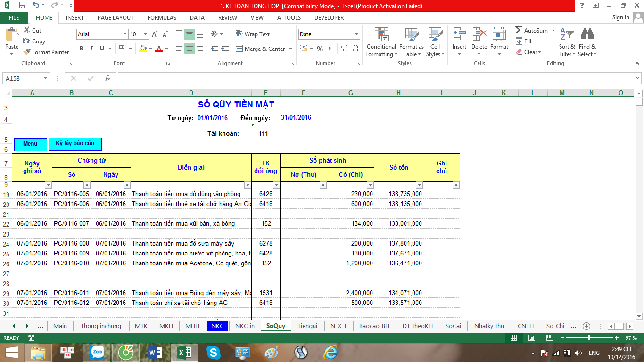Image resolution: width=644 pixels, height=362 pixels.
Task: Toggle Bold formatting
Action: (x=81, y=49)
